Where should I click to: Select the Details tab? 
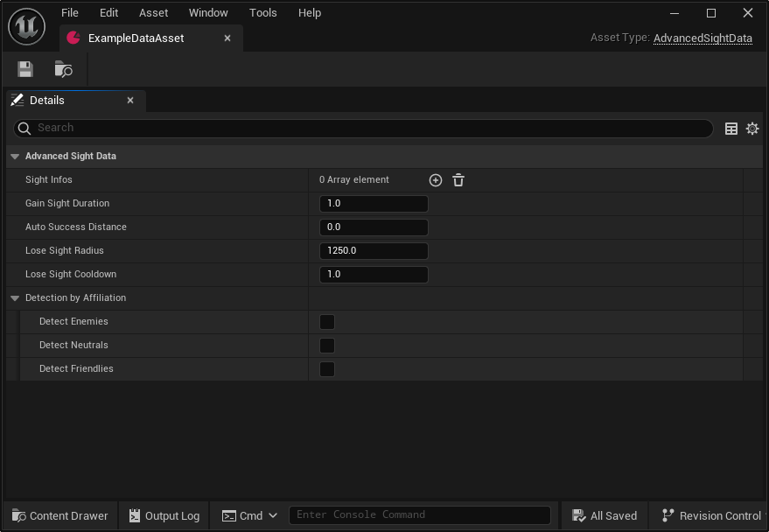coord(76,101)
